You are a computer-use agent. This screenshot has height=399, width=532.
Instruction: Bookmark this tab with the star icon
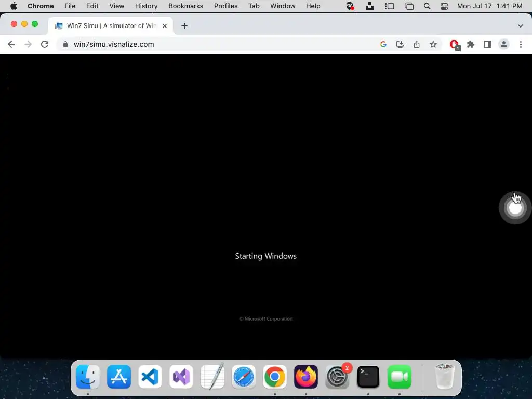click(x=433, y=44)
